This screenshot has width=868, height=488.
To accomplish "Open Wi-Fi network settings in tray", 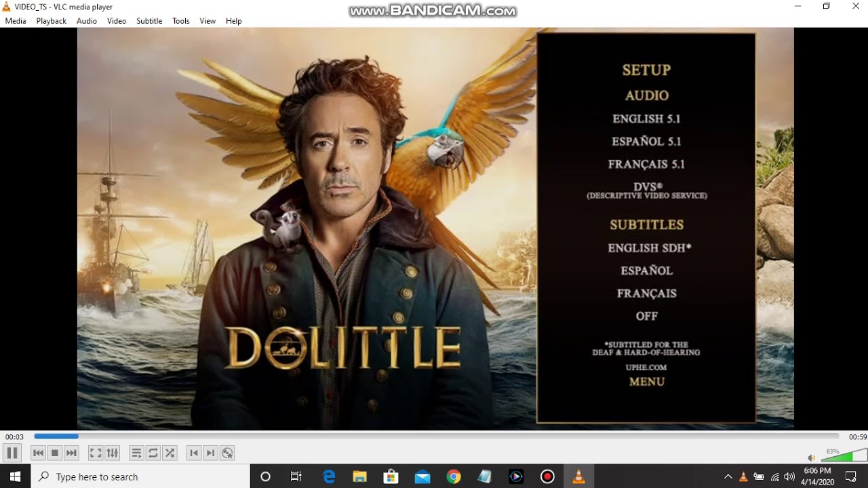I will (x=774, y=476).
